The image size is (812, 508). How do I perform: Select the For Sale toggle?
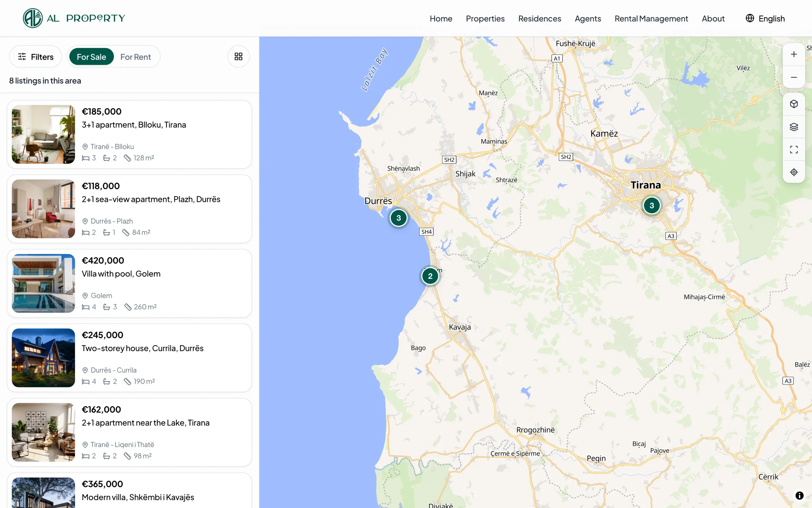tap(91, 57)
